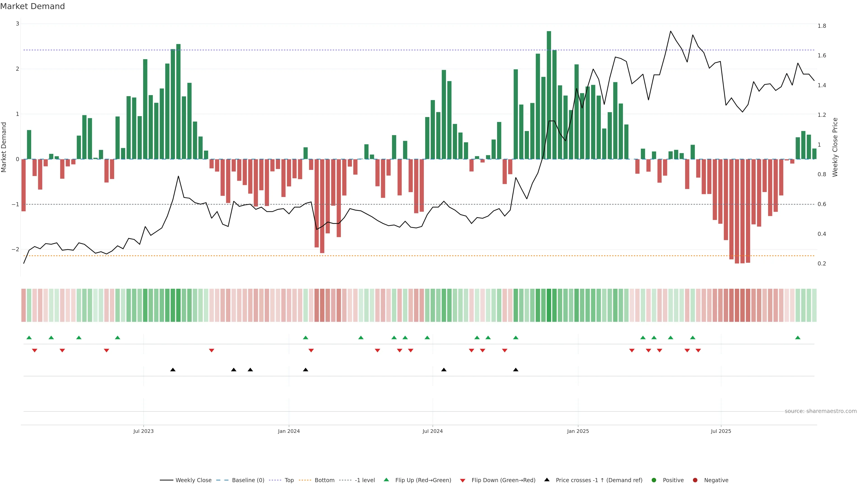Open the source: sharemaestro.com text
This screenshot has height=488, width=868.
tap(821, 411)
